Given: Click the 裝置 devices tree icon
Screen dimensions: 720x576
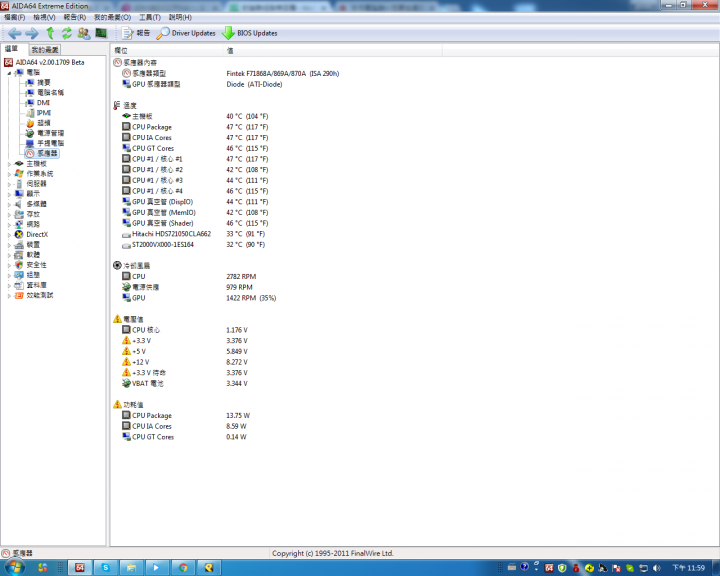Looking at the screenshot, I should pos(19,245).
